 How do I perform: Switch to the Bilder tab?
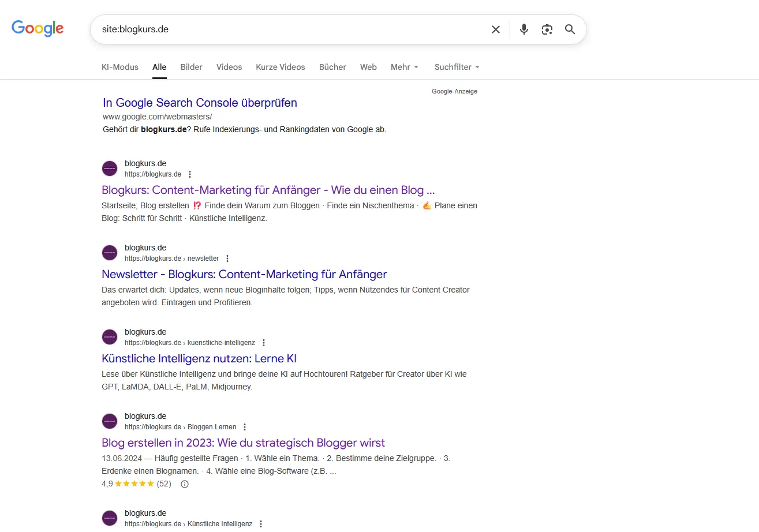[x=191, y=67]
